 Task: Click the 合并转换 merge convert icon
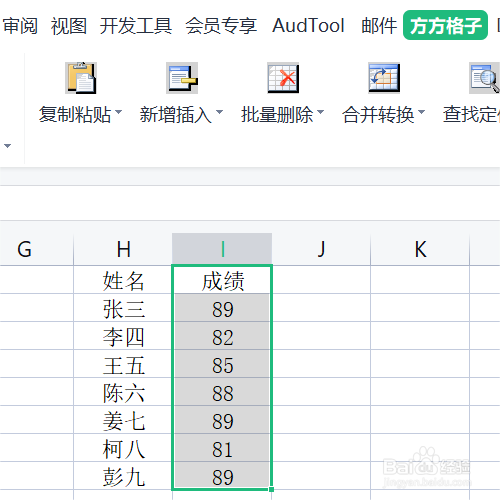tap(384, 78)
